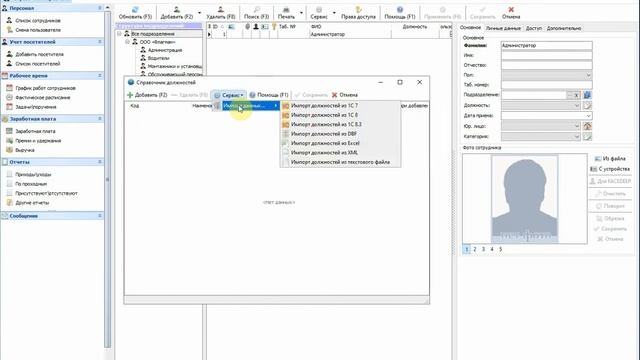Click the edit icon next to Должность

(587, 105)
